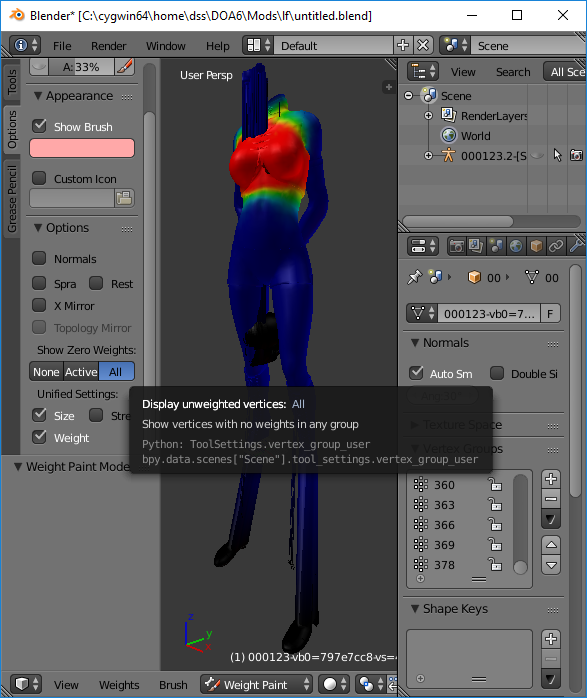
Task: Open the File menu
Action: [62, 46]
